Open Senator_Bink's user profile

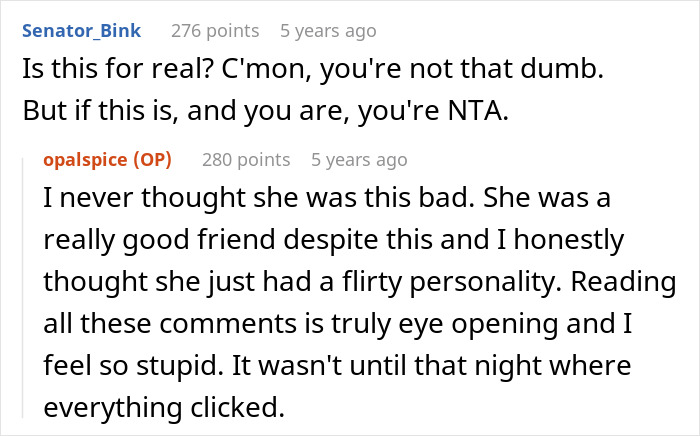pos(81,31)
